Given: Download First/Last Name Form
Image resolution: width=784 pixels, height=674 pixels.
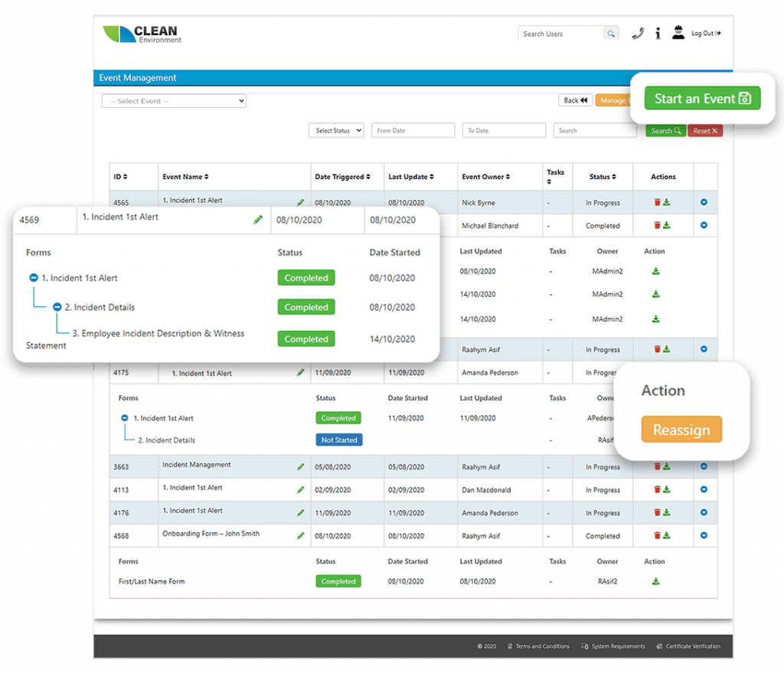Looking at the screenshot, I should (x=655, y=581).
